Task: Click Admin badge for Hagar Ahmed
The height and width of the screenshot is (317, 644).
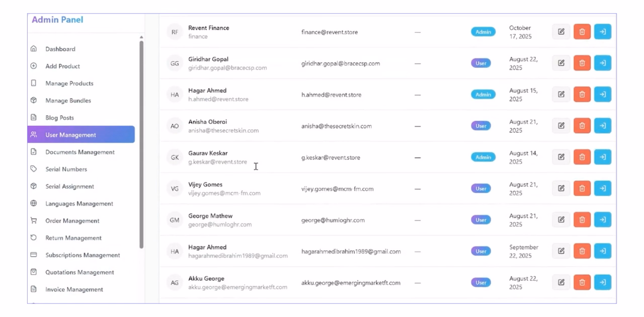Action: 483,95
